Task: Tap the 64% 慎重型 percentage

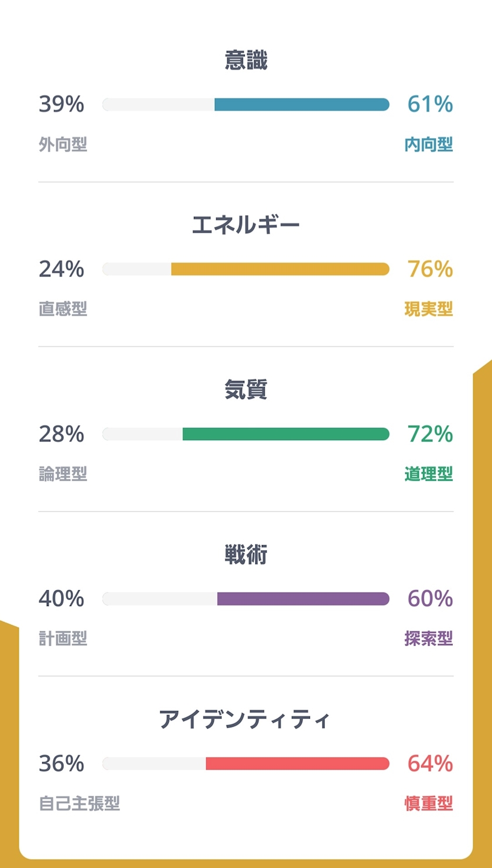Action: [430, 764]
